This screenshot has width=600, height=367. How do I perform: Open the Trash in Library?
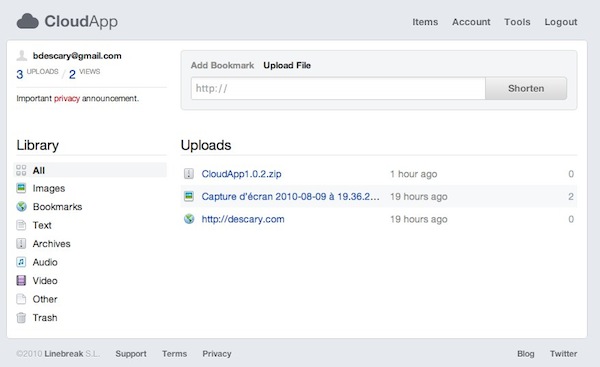(45, 318)
